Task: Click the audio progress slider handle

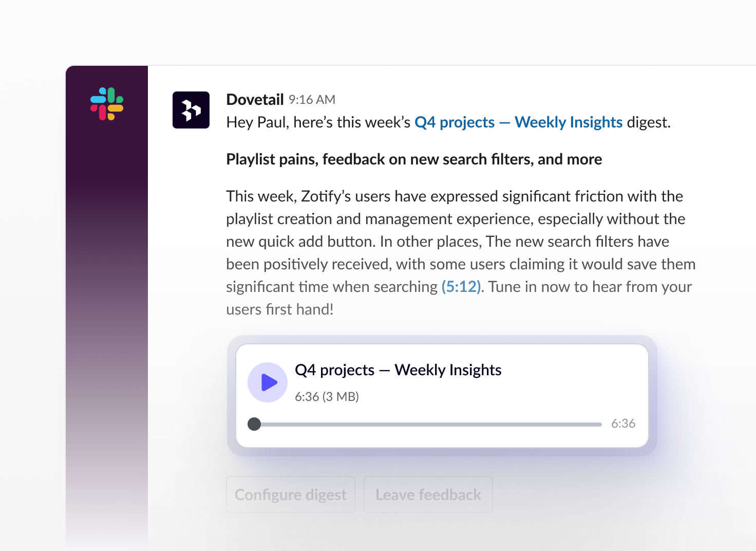Action: (x=254, y=424)
